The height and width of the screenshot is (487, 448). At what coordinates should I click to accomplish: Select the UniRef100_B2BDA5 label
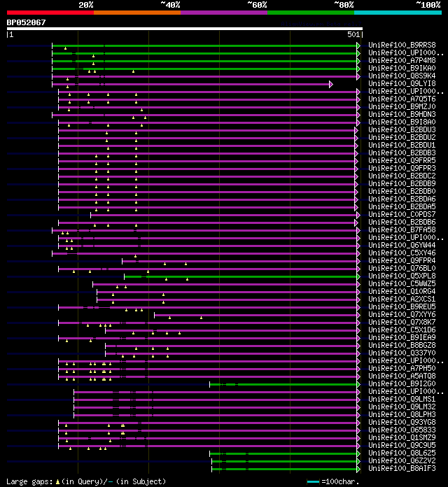tap(402, 206)
